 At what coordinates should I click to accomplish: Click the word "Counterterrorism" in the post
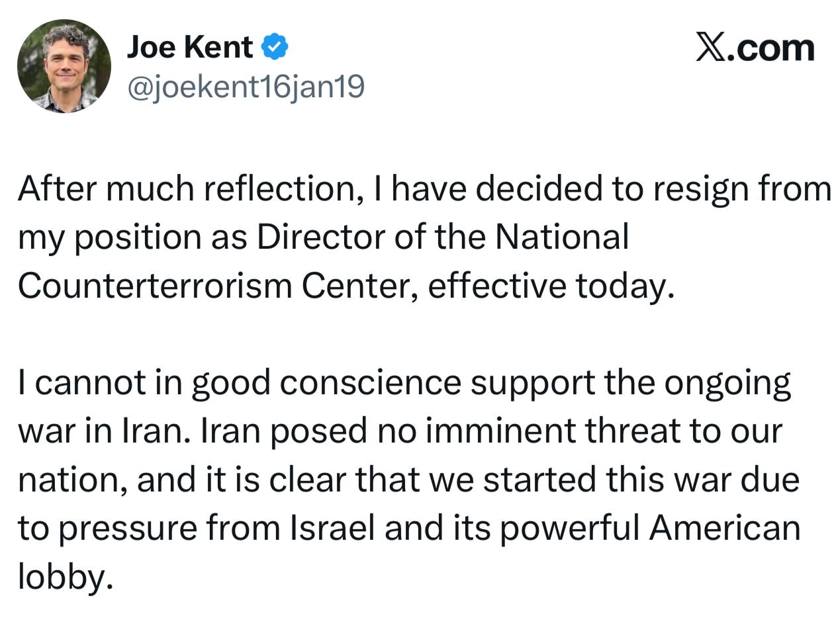click(155, 286)
